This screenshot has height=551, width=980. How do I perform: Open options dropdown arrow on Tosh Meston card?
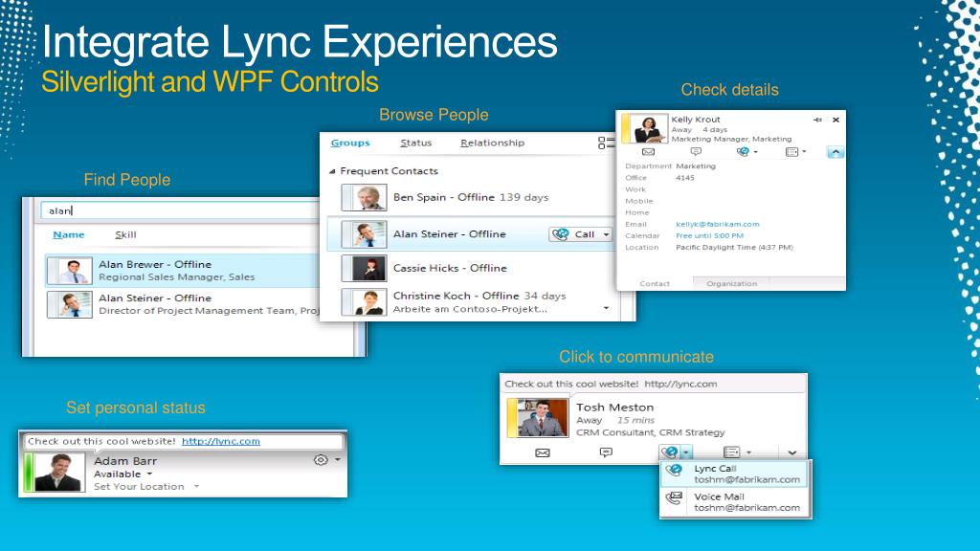coord(749,452)
